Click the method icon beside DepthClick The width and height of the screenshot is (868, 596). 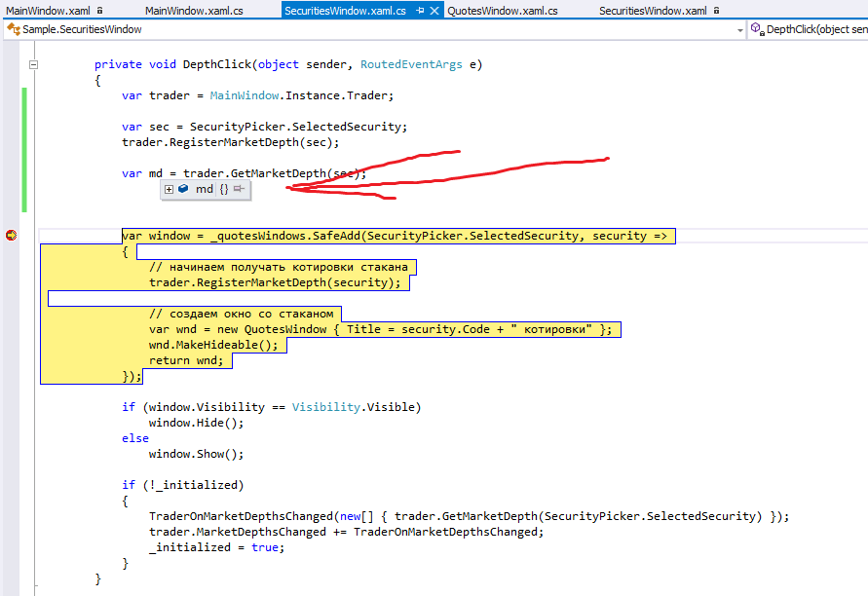pos(757,28)
